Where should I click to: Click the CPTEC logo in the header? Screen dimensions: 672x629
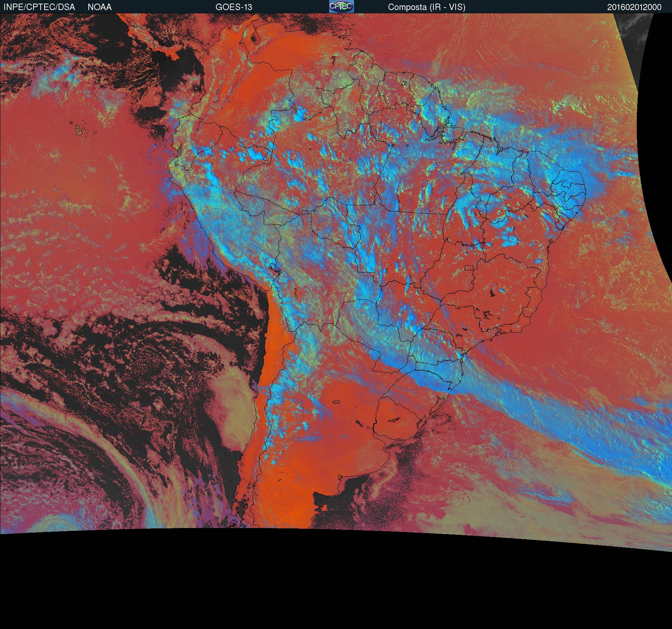341,6
